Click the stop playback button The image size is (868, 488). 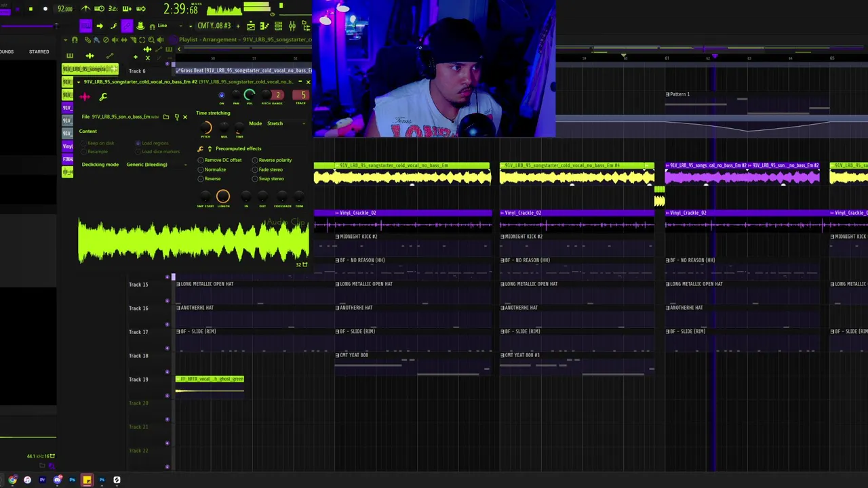(x=31, y=9)
